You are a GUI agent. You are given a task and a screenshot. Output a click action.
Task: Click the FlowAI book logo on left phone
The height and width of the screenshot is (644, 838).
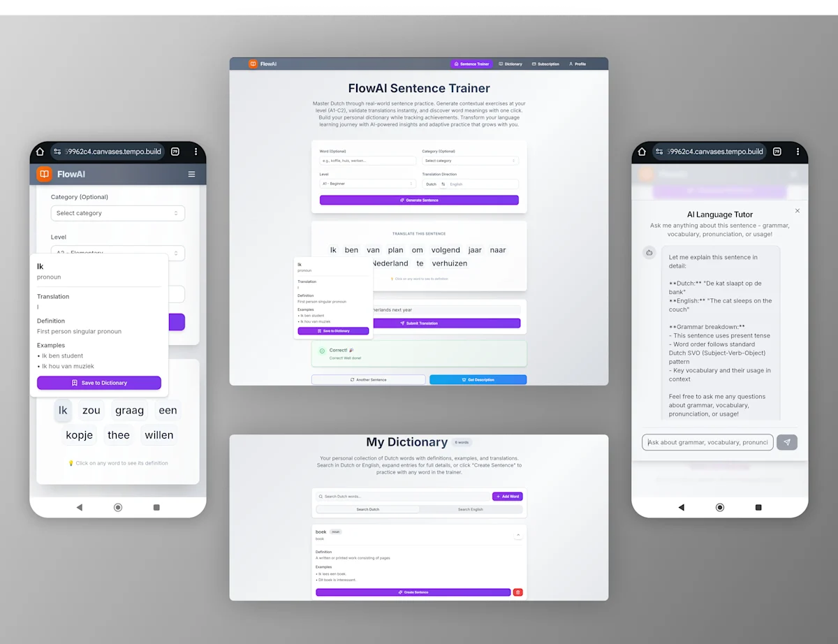(45, 174)
